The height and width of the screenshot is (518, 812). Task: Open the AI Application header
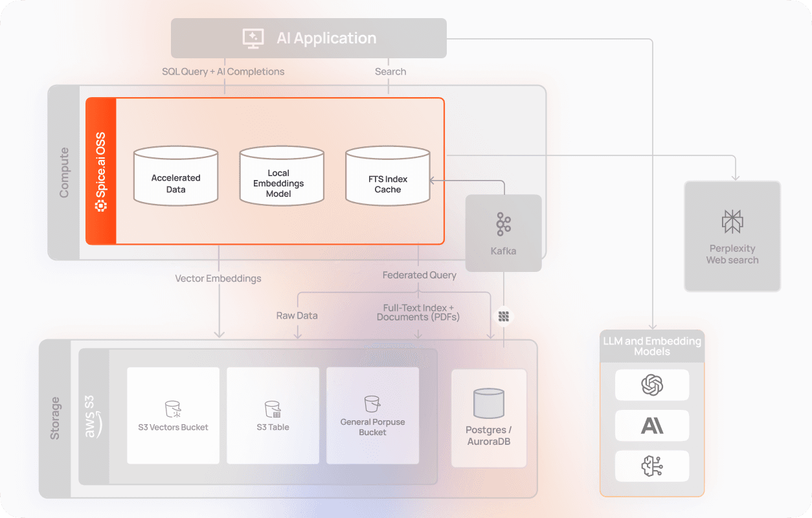308,38
